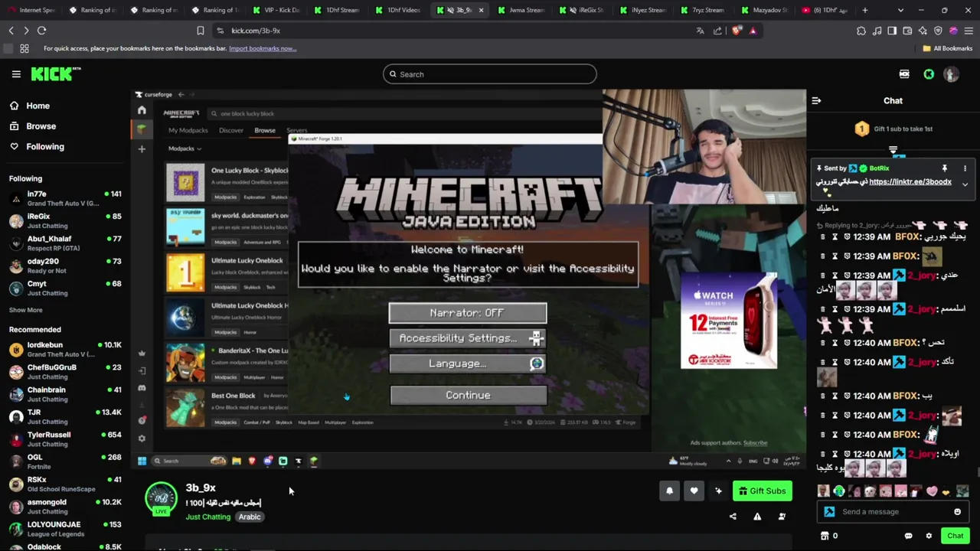Click browser back arrow
The width and height of the screenshot is (980, 551).
click(x=11, y=31)
